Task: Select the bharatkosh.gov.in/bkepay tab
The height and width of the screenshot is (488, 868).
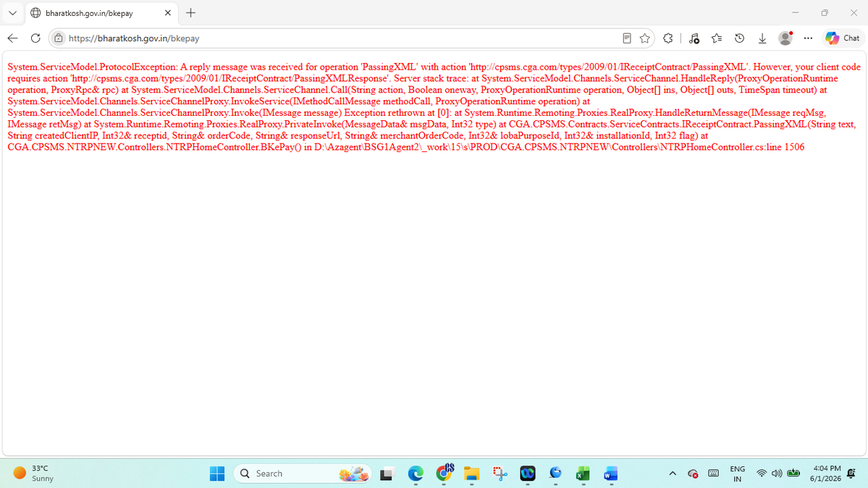Action: pos(101,13)
